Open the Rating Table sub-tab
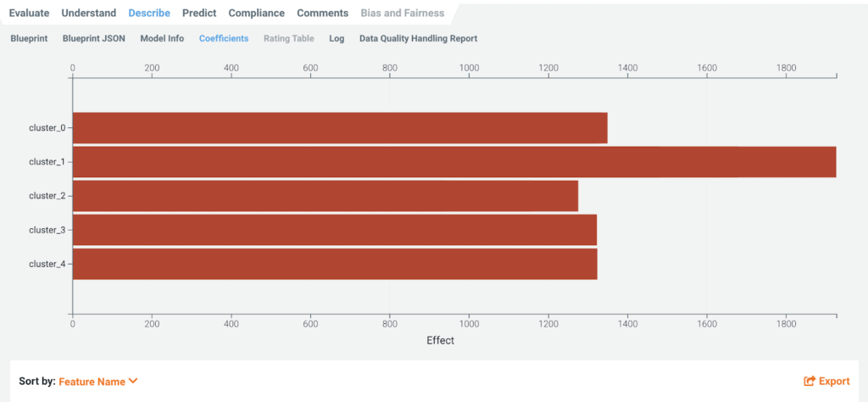 click(289, 38)
